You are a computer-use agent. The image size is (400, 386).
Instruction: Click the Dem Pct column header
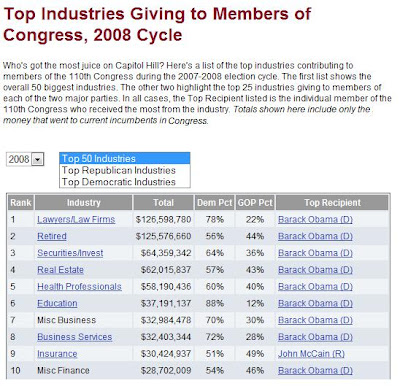pyautogui.click(x=214, y=203)
